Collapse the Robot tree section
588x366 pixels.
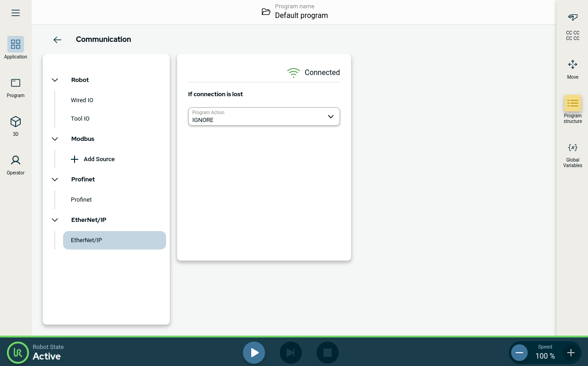(x=55, y=80)
